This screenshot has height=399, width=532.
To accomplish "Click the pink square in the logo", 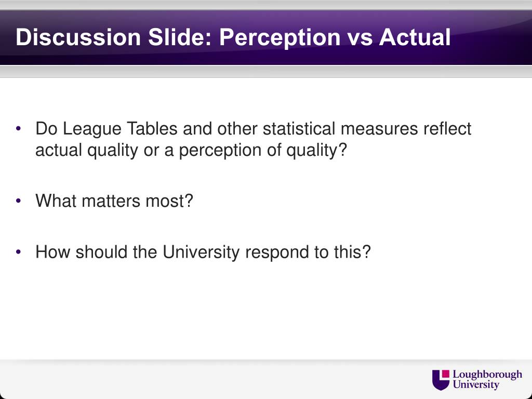I will 445,374.
